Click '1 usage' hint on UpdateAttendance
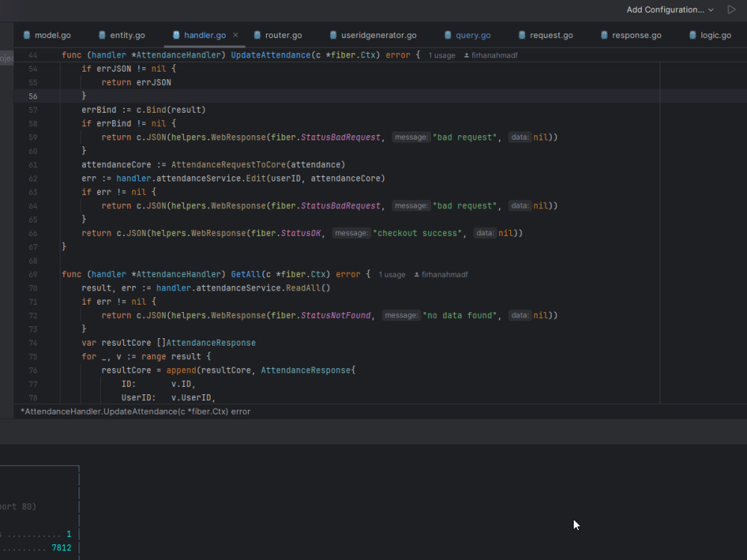 coord(441,55)
